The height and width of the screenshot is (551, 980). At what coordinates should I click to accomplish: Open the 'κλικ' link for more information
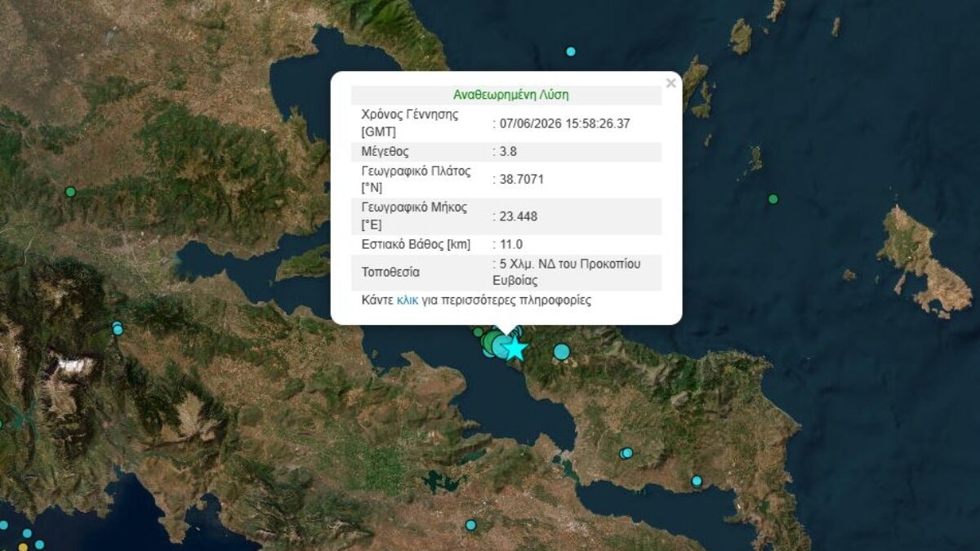coord(408,300)
